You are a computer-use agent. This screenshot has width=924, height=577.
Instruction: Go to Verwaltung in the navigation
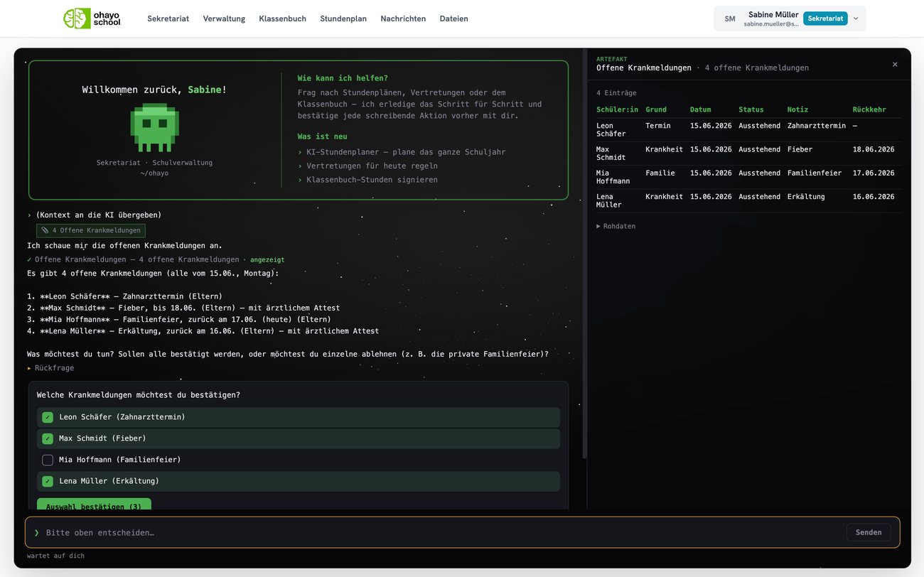point(224,18)
